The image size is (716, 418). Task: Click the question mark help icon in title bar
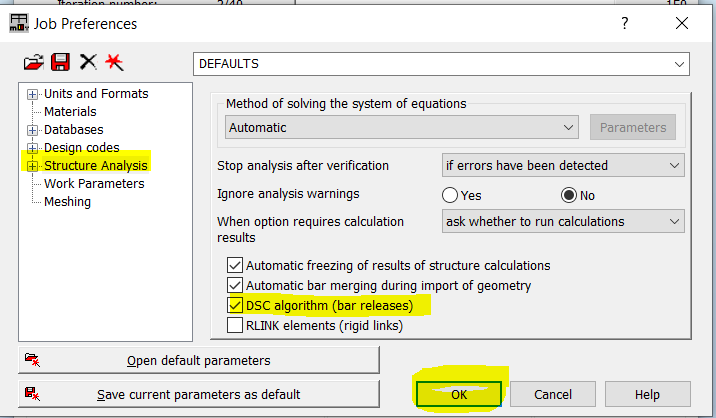coord(625,23)
